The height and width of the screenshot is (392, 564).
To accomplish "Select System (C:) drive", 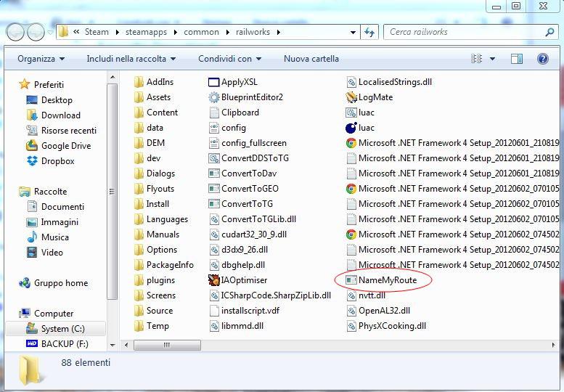I will tap(55, 329).
